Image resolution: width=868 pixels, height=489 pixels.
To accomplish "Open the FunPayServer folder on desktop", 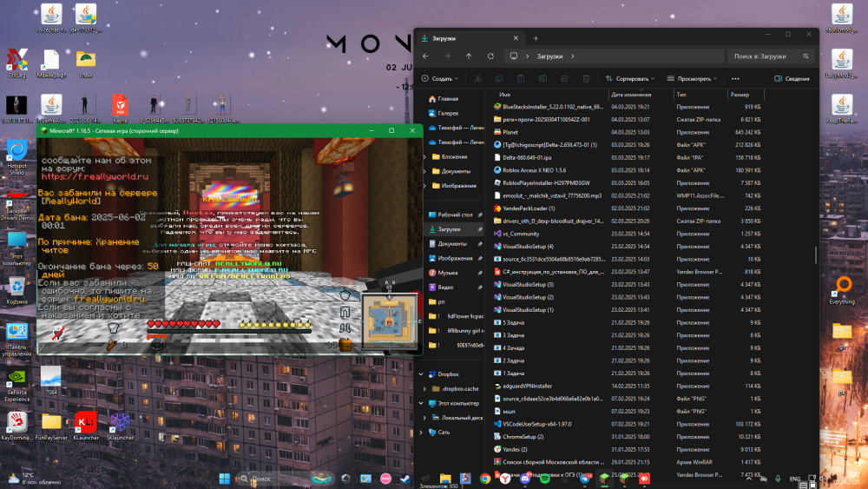I will coord(51,425).
